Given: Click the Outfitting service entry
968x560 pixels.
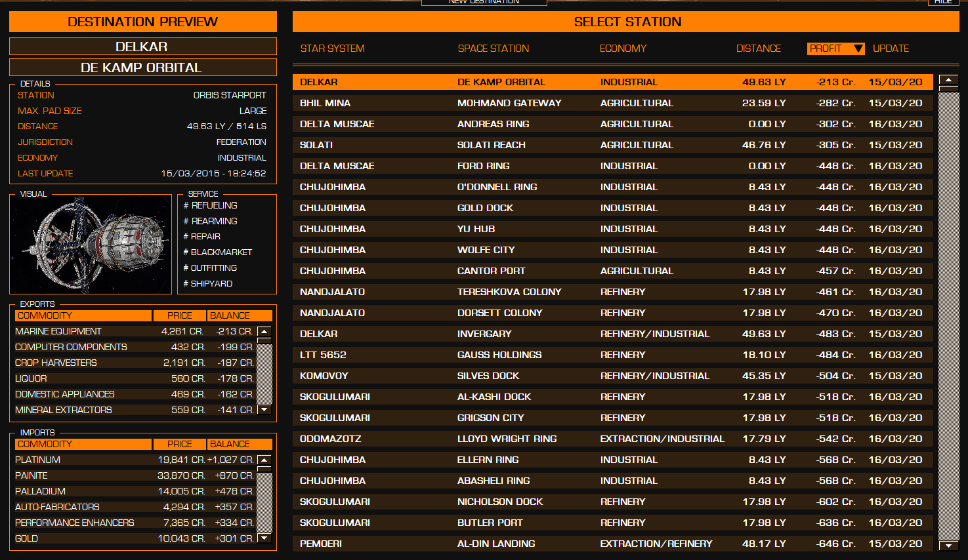Looking at the screenshot, I should [210, 268].
